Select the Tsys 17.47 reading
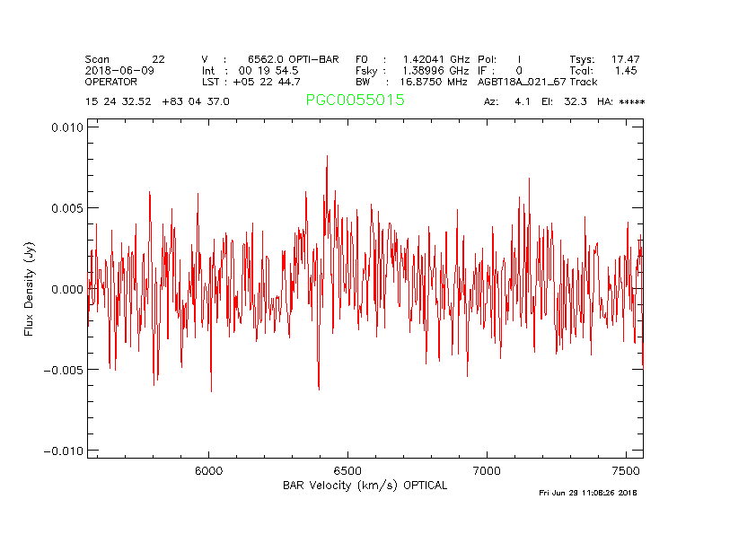 604,58
